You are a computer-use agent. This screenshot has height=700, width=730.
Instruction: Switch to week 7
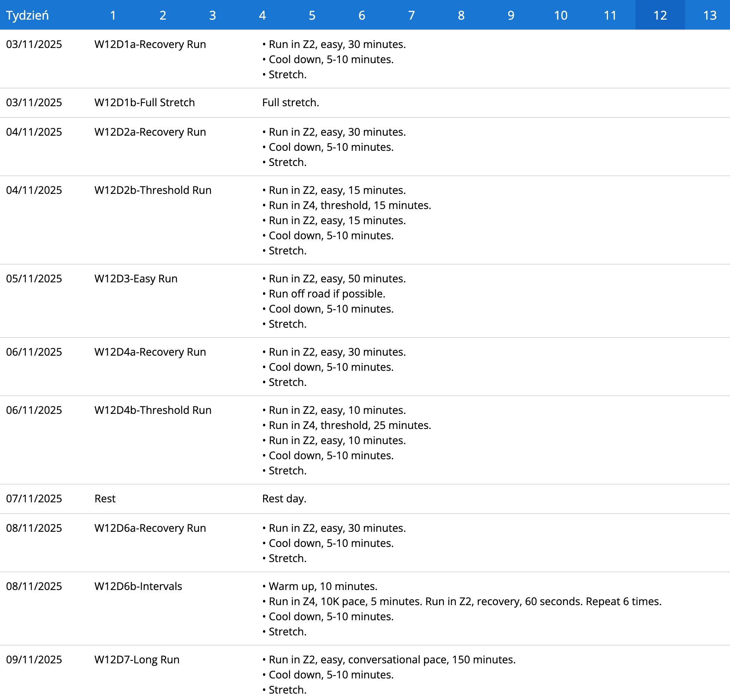[x=411, y=15]
